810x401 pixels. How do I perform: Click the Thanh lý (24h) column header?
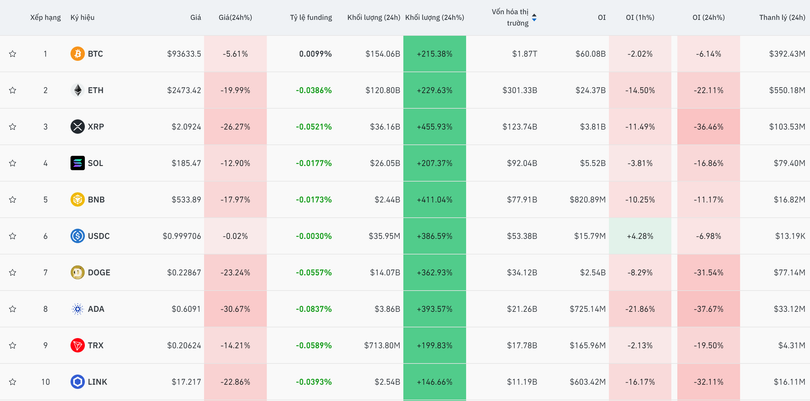[781, 17]
